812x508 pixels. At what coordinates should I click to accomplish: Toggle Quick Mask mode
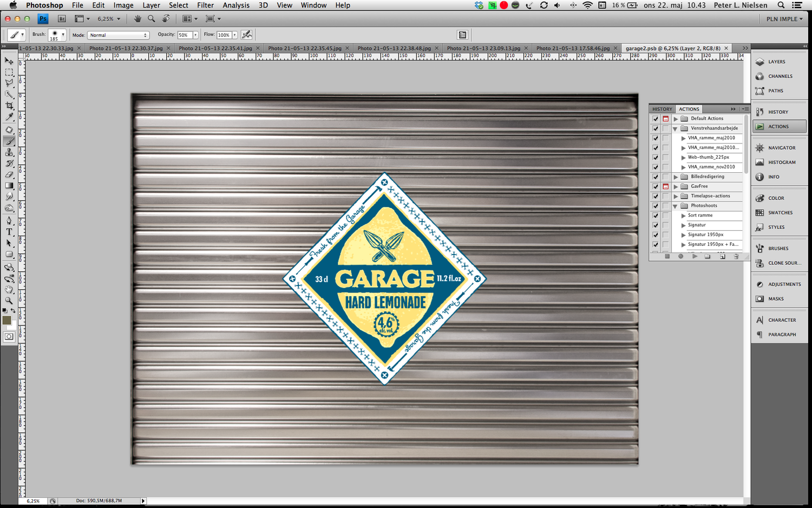pyautogui.click(x=9, y=337)
